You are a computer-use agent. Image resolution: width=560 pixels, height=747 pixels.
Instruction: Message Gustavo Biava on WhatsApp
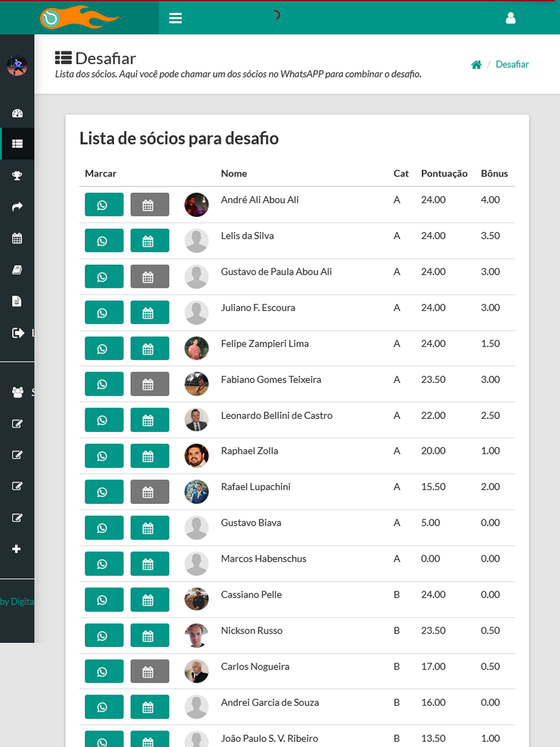tap(104, 528)
